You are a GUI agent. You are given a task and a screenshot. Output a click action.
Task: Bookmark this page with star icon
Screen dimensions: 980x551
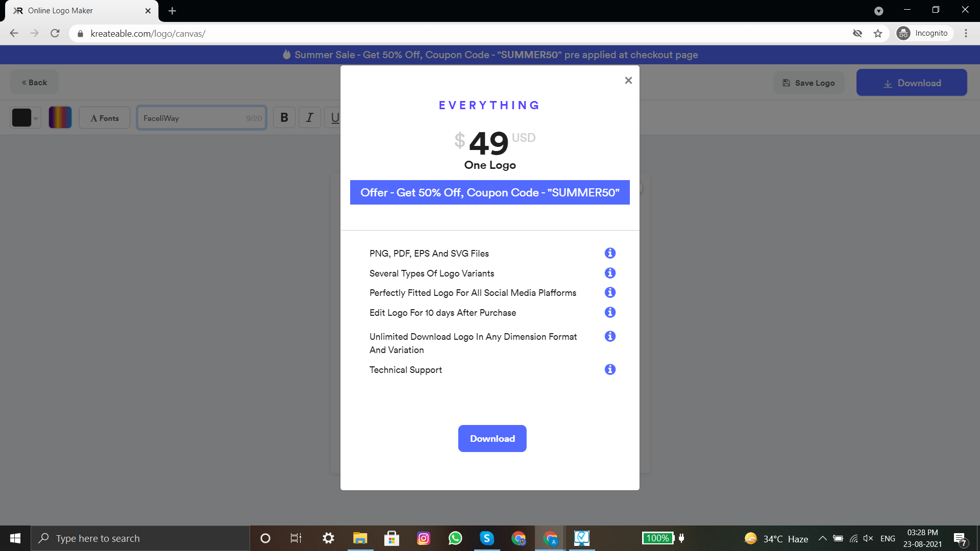[878, 34]
